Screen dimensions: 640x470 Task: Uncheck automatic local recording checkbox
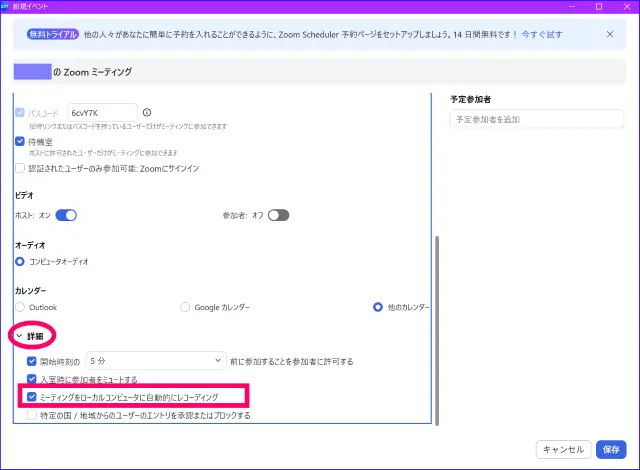pos(32,397)
